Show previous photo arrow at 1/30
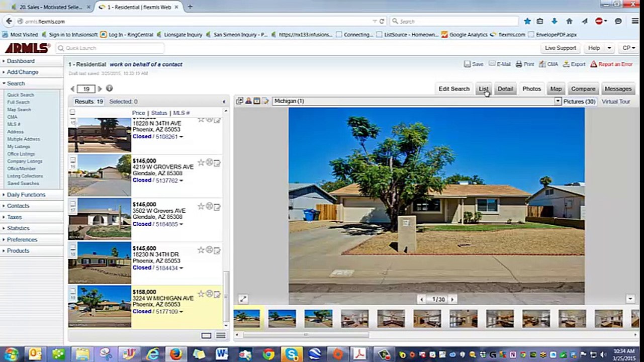644x362 pixels. 422,299
